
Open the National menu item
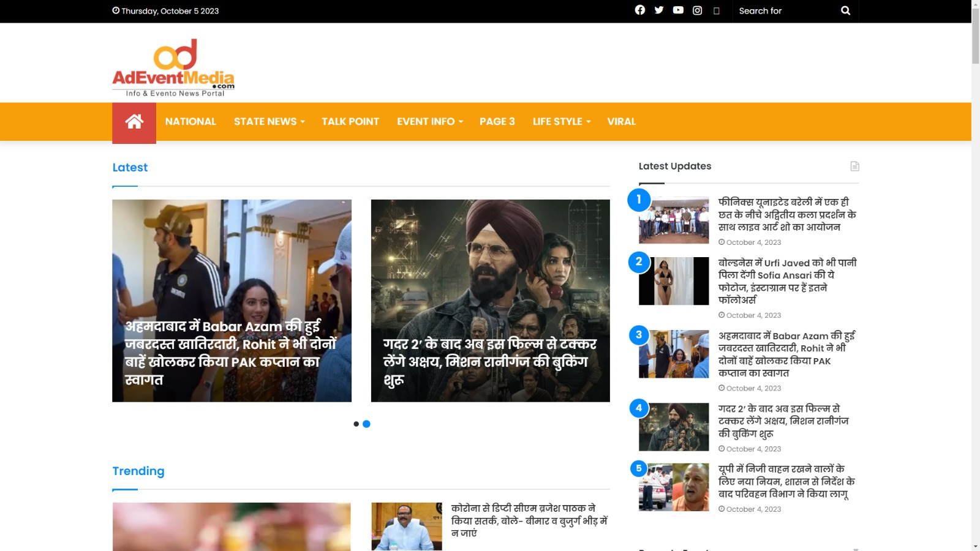click(190, 122)
